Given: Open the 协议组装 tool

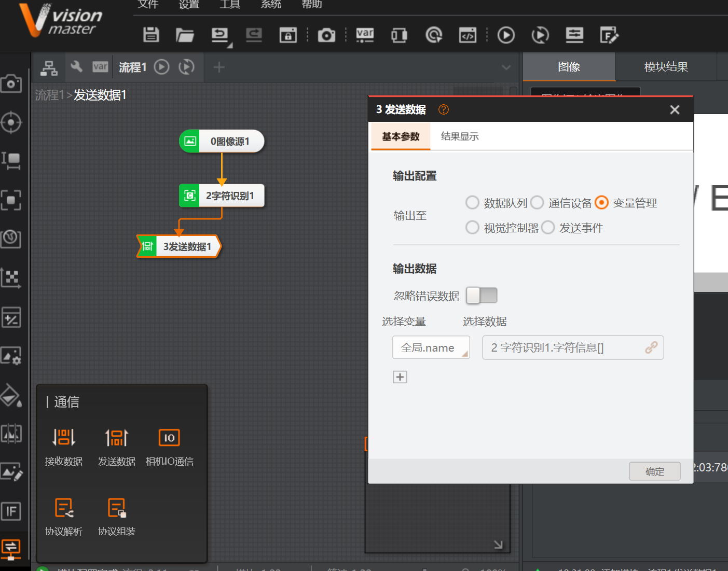Looking at the screenshot, I should click(x=116, y=516).
